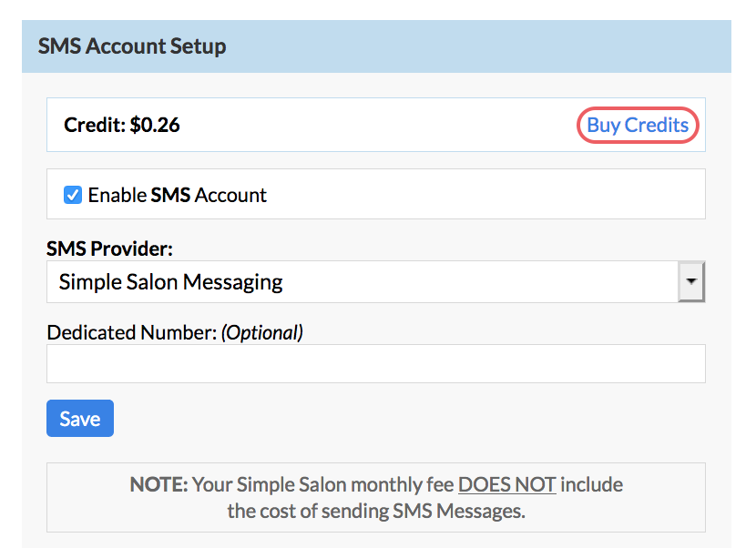Click the SMS Account Setup header
The width and height of the screenshot is (756, 548).
pos(132,46)
